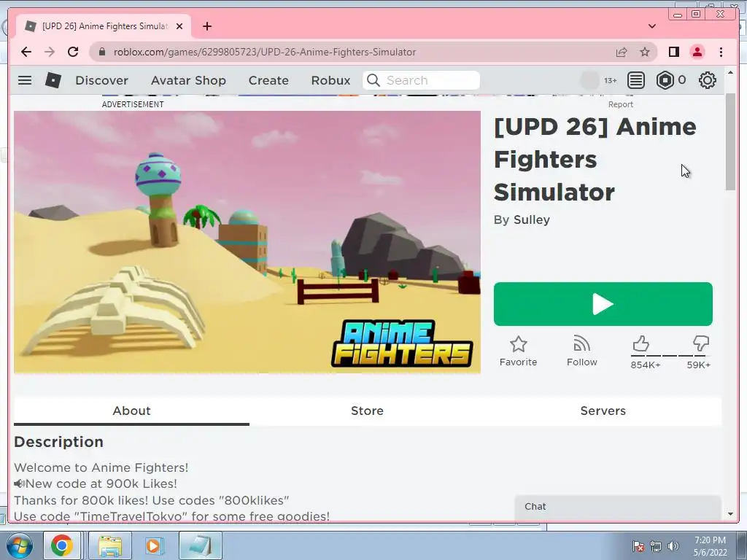Reload the Roblox page
The image size is (747, 560).
tap(73, 52)
